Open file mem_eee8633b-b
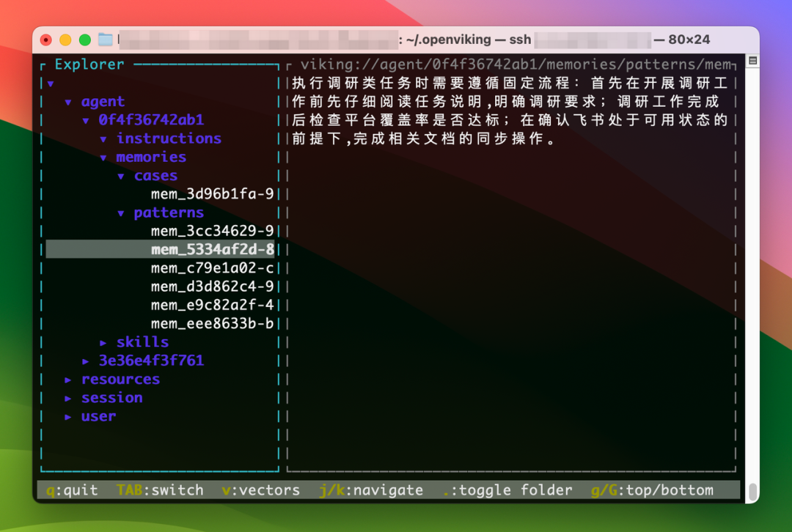 coord(212,324)
